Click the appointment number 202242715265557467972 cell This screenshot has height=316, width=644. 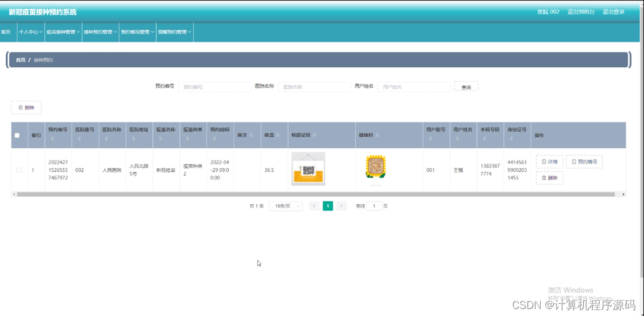pos(58,170)
